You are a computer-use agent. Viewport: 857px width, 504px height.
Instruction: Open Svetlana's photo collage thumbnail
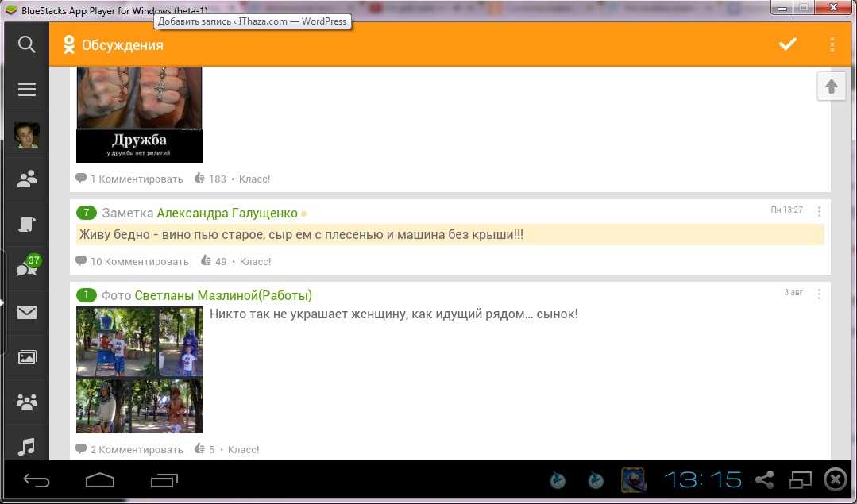pyautogui.click(x=140, y=370)
